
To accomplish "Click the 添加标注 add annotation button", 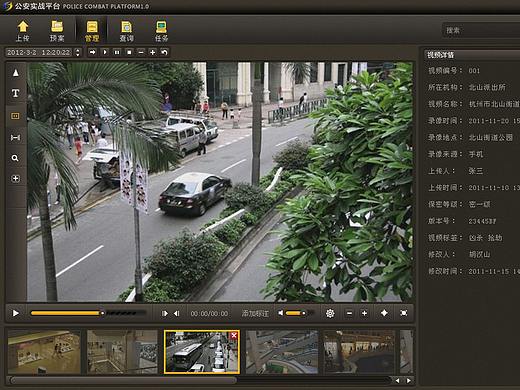I will tap(255, 313).
